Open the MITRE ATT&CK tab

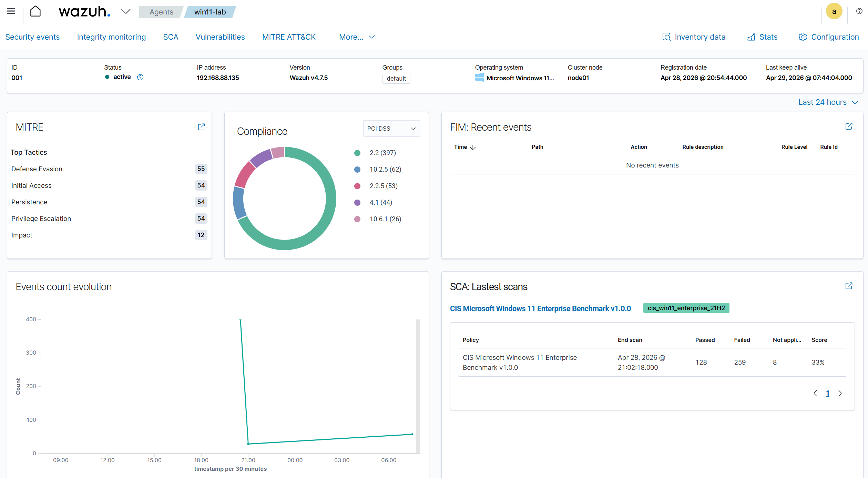click(289, 37)
